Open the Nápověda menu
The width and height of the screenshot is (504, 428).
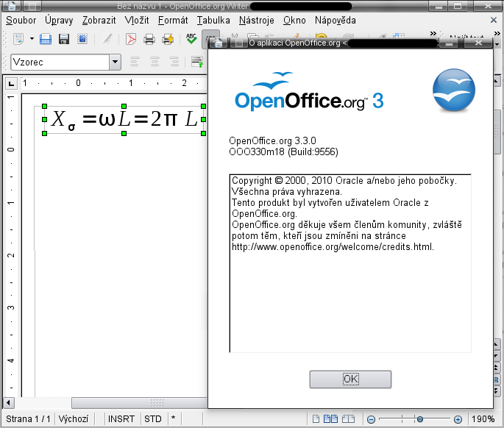pos(336,21)
